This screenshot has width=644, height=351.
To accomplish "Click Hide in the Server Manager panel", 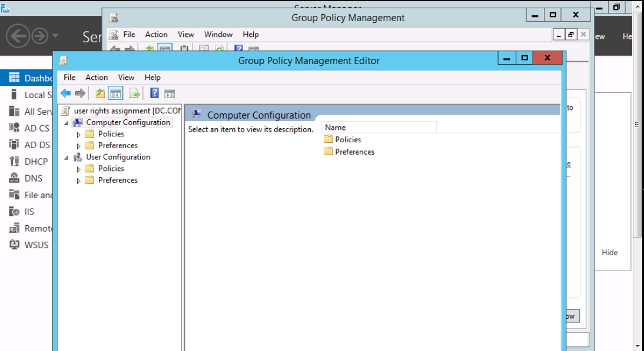I will pyautogui.click(x=609, y=253).
